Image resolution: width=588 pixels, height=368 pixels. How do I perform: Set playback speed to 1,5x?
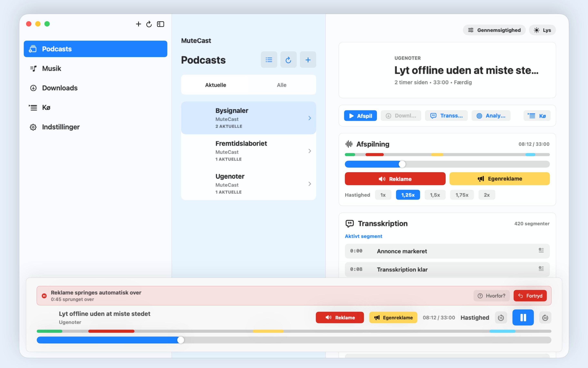pos(435,195)
